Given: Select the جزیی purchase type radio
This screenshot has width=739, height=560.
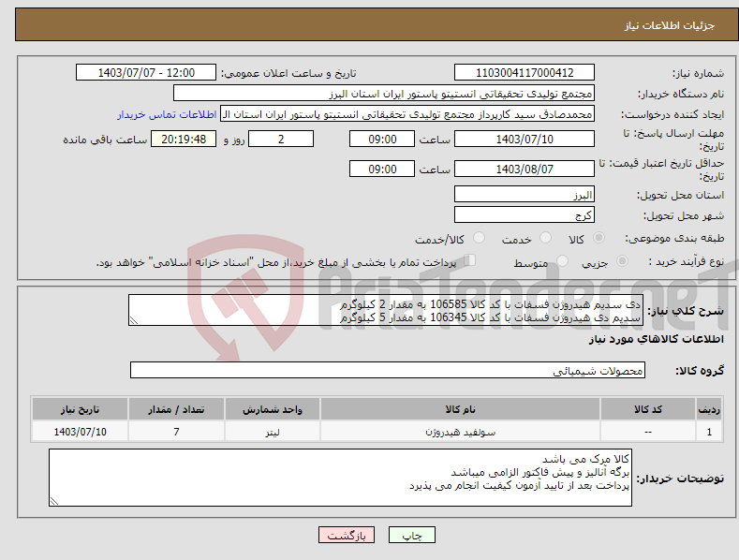Looking at the screenshot, I should click(x=622, y=261).
